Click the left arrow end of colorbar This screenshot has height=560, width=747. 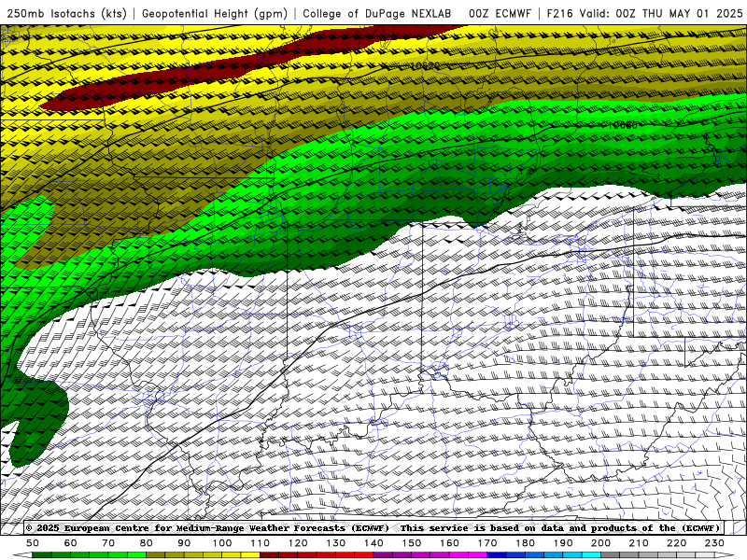[x=22, y=555]
